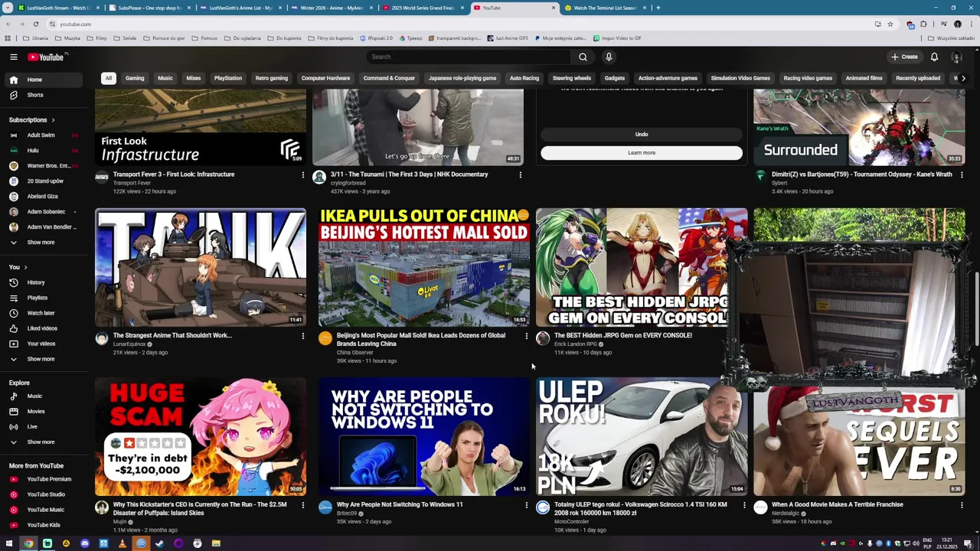The height and width of the screenshot is (551, 980).
Task: Click the search magnifier button
Action: pos(583,57)
